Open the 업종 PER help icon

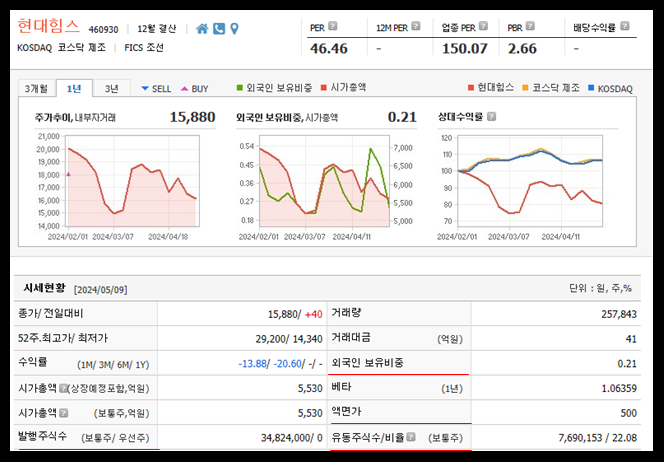pyautogui.click(x=483, y=26)
